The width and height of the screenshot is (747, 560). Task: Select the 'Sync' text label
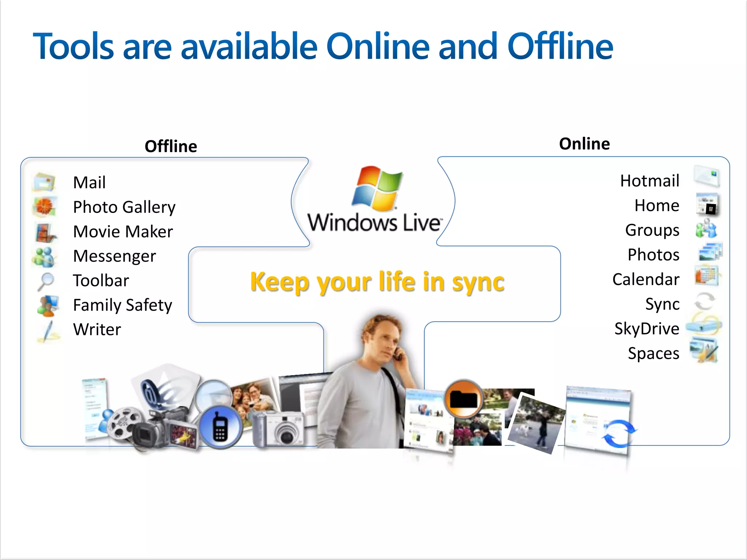tap(662, 304)
